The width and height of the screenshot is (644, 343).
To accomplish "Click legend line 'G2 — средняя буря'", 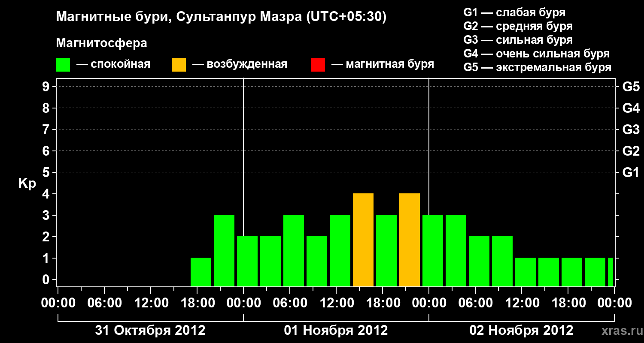I will (x=518, y=26).
